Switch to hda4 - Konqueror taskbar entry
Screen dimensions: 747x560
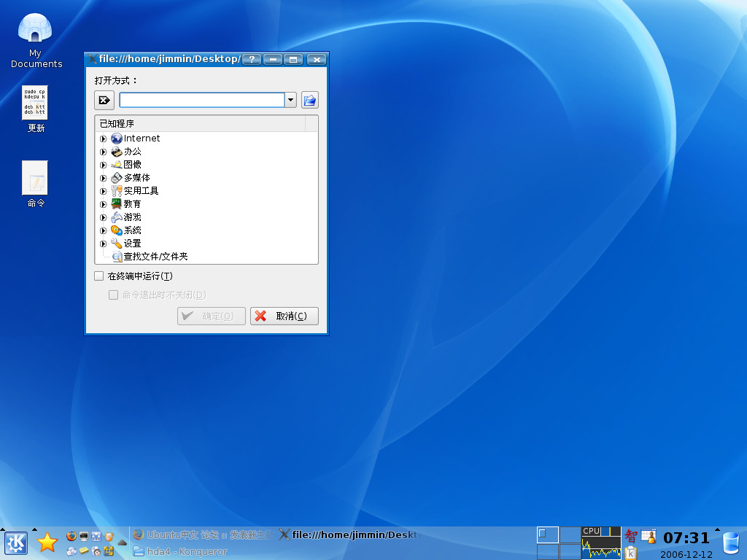(181, 551)
